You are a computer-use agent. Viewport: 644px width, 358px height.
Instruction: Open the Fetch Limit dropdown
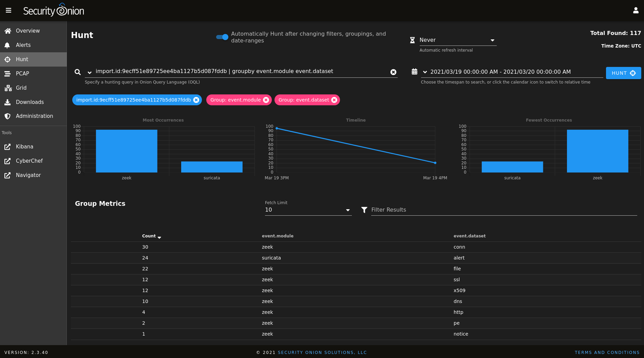(x=348, y=210)
